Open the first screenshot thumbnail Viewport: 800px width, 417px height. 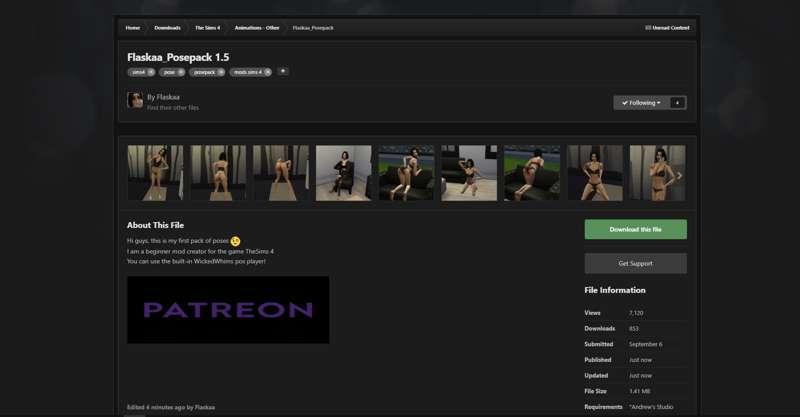(x=155, y=173)
